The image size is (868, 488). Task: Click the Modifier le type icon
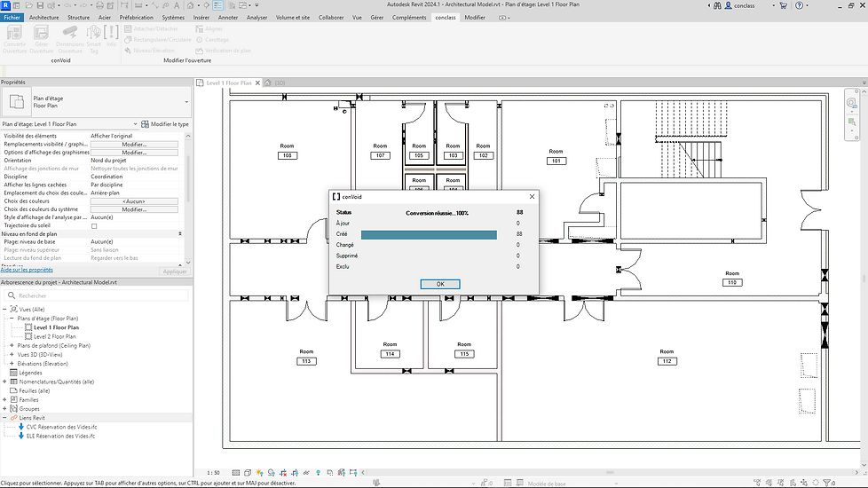145,124
